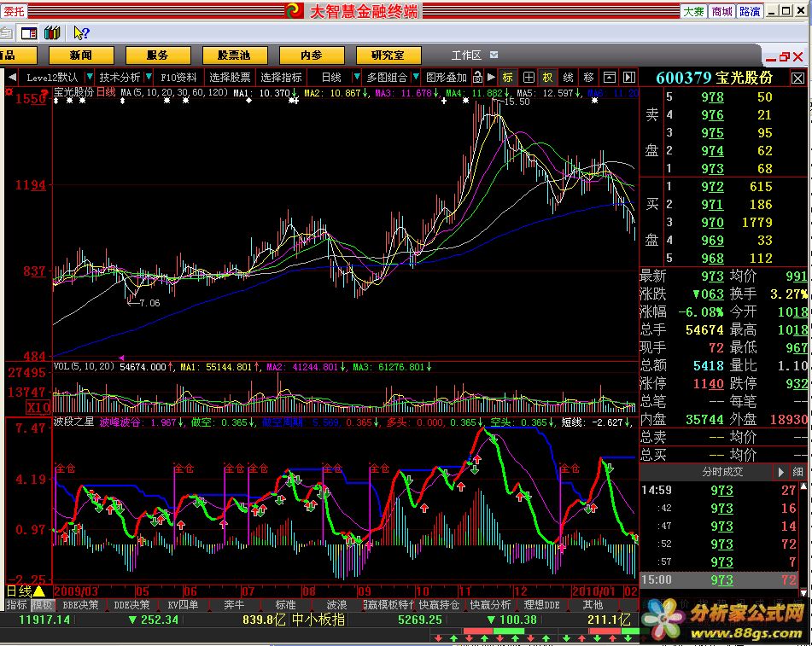
Task: Click the 中小板指 index label
Action: click(x=318, y=620)
